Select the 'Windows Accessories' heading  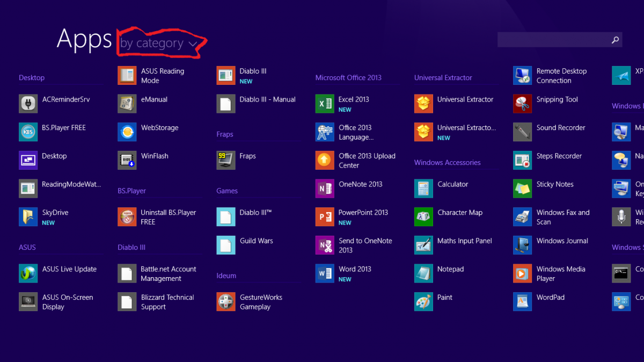coord(448,163)
